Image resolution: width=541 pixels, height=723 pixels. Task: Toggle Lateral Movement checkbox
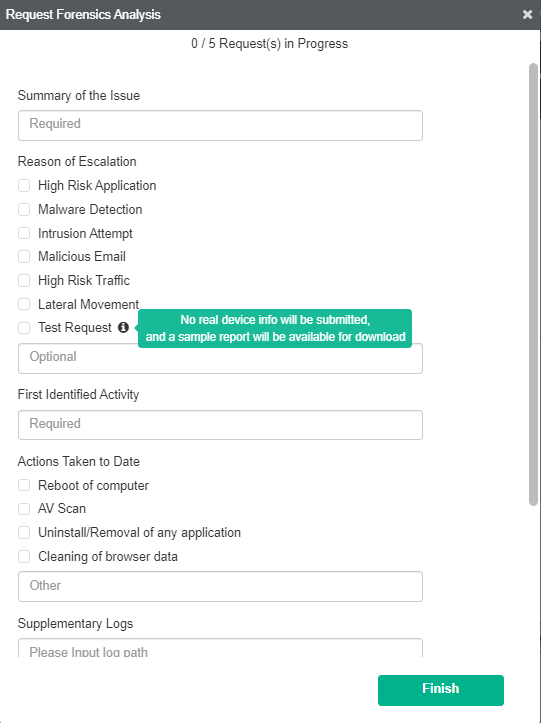coord(24,304)
